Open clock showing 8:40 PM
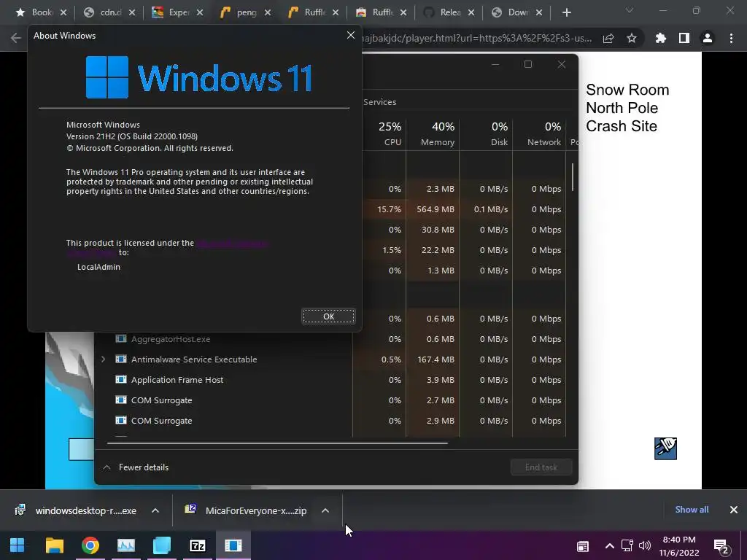Viewport: 747px width, 560px height. click(x=679, y=545)
